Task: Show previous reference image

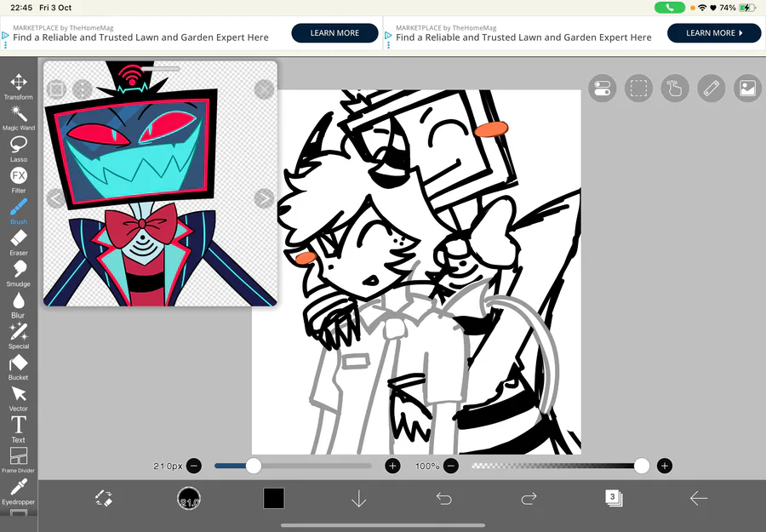Action: click(x=55, y=198)
